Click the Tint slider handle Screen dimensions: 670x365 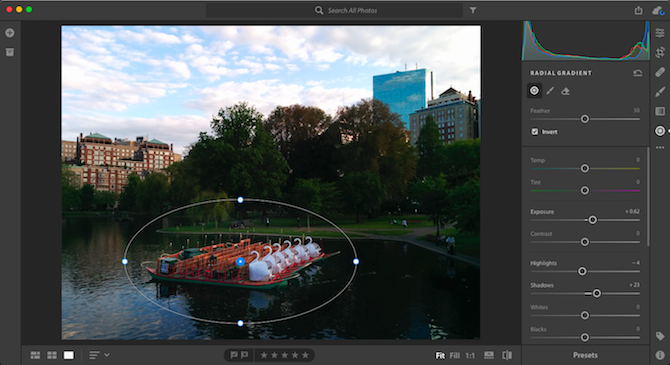tap(585, 190)
